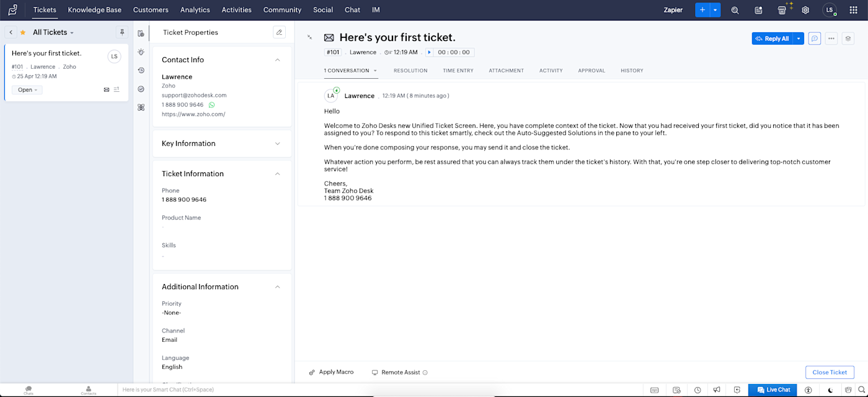
Task: Open the atom-shaped extensions sidebar icon
Action: point(141,107)
